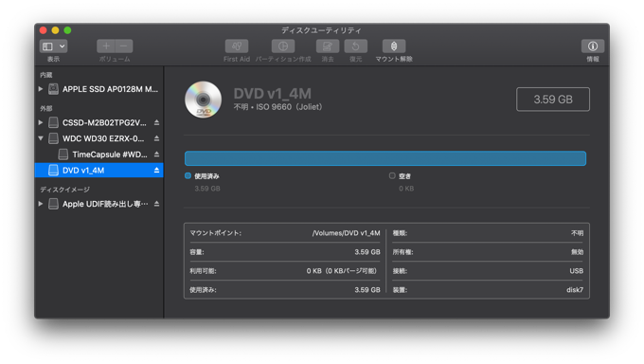Click the DVD v1_4M title heading
Screen dimensions: 644x364
click(273, 94)
